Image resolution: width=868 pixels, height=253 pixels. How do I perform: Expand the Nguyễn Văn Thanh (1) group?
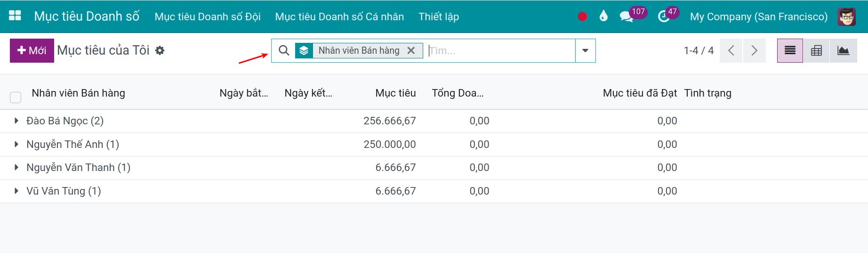[x=16, y=167]
